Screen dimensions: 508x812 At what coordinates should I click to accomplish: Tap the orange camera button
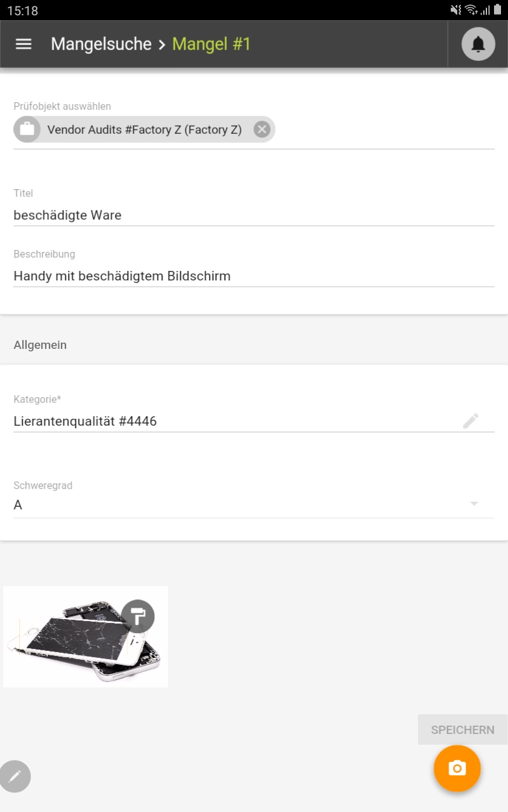[x=457, y=768]
